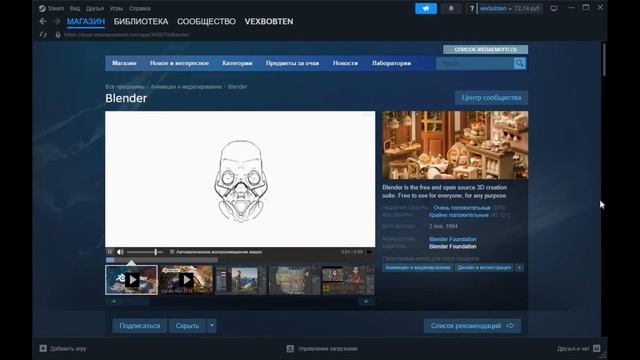Click Add game plus icon
Screen dimensions: 640x360
(x=43, y=348)
